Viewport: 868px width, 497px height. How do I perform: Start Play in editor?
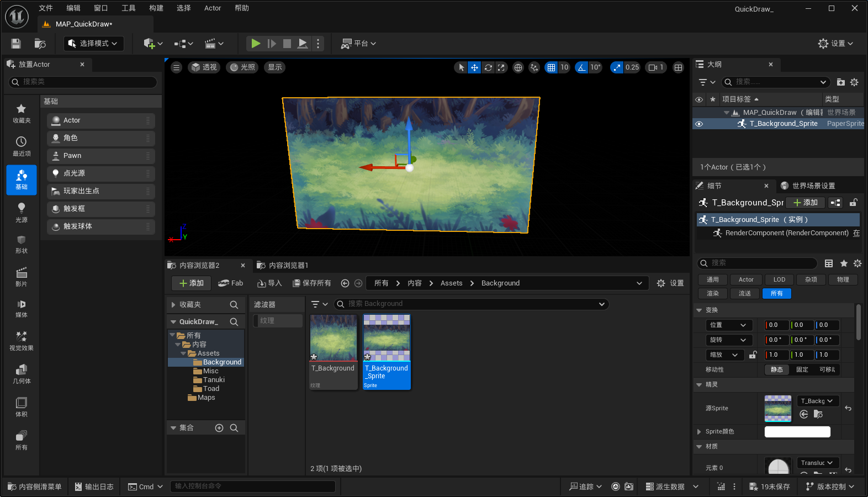click(x=256, y=44)
